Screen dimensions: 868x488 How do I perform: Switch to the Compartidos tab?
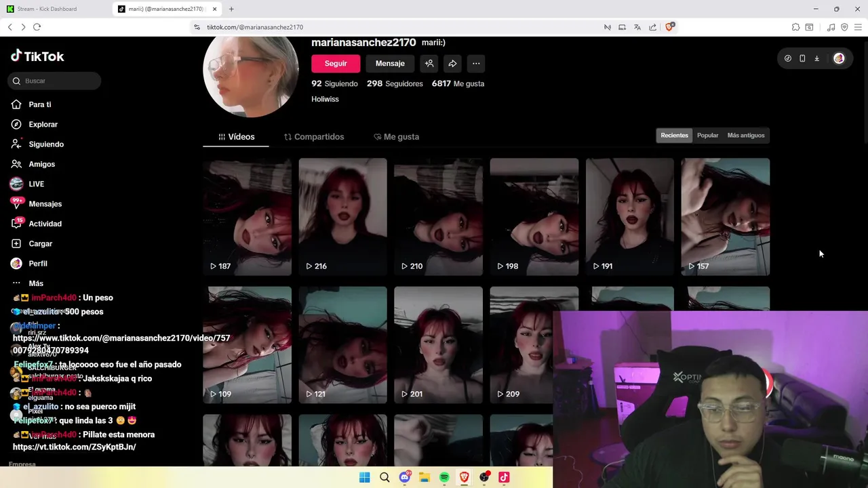[314, 137]
